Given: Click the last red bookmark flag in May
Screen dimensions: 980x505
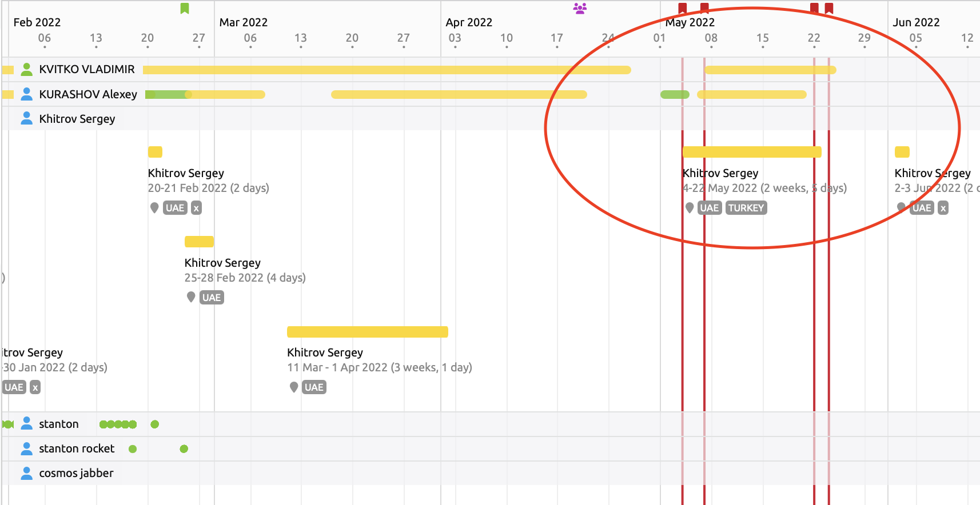Looking at the screenshot, I should (829, 8).
